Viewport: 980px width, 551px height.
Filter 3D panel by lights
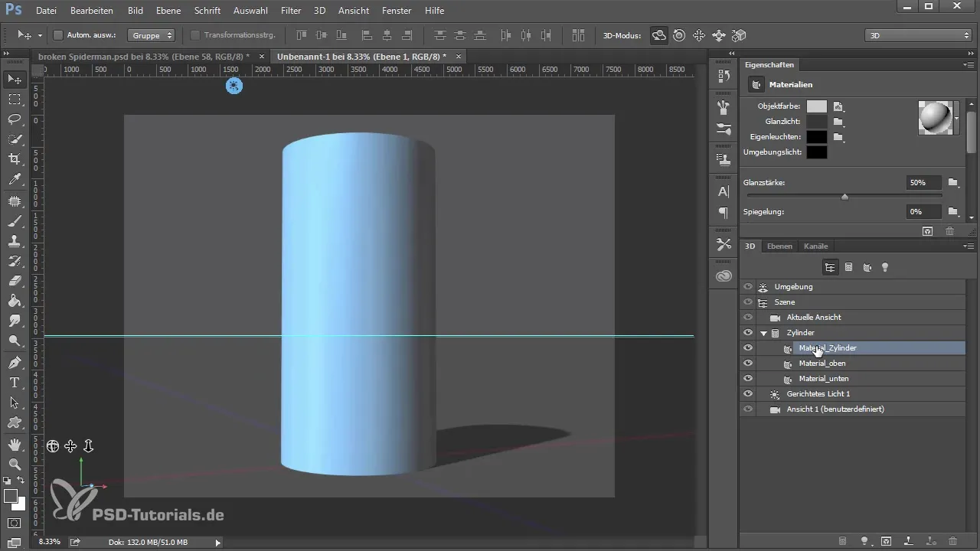tap(885, 267)
